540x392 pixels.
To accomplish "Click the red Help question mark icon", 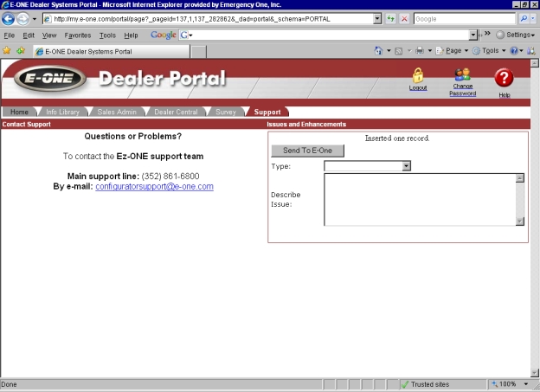I will point(504,78).
